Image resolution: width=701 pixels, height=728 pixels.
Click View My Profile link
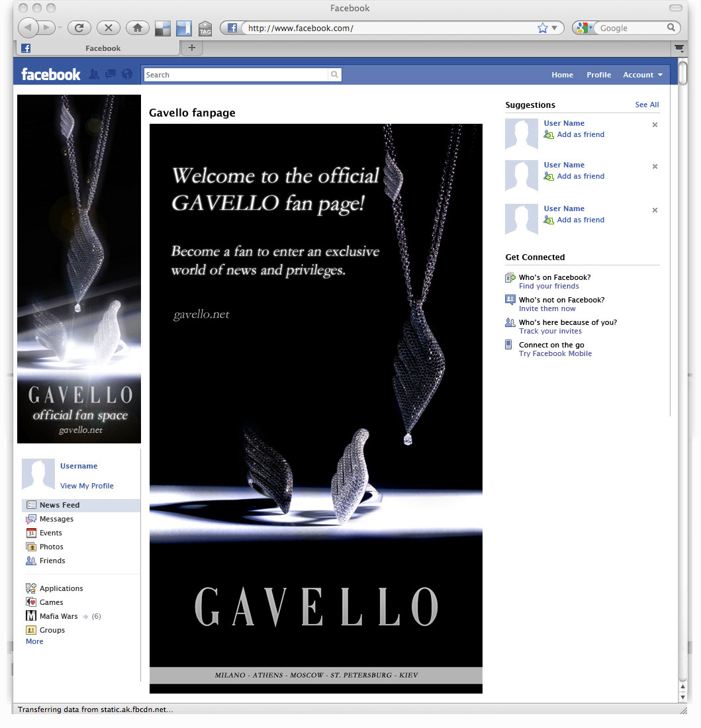tap(87, 486)
